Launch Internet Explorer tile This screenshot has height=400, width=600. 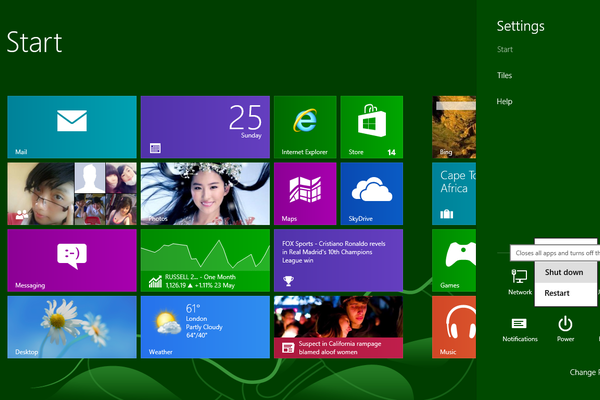coord(305,127)
